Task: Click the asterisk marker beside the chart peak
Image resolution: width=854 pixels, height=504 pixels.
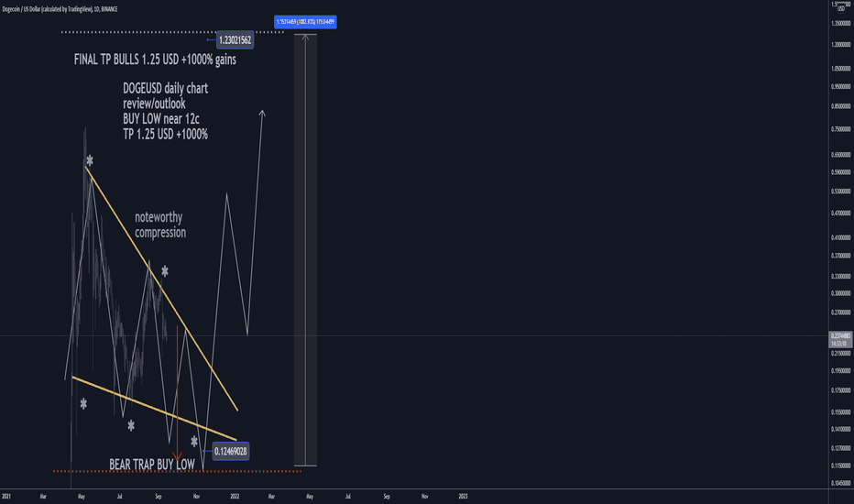Action: coord(90,160)
